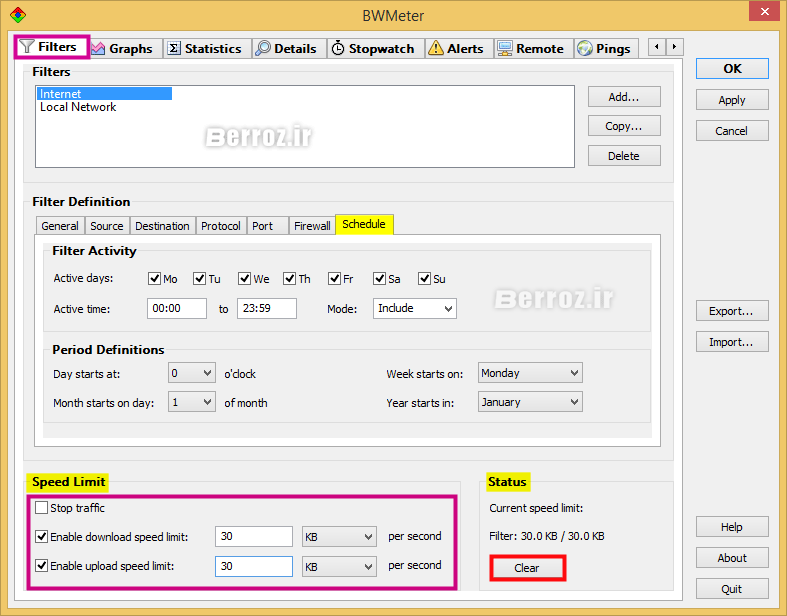Screen dimensions: 787x616
Task: Open the Protocol filter tab
Action: tap(220, 226)
